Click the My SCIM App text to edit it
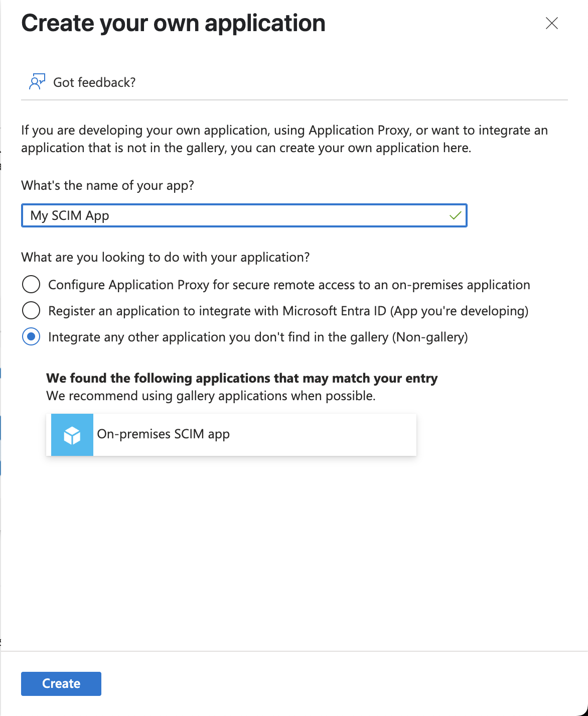The image size is (588, 716). (x=70, y=215)
